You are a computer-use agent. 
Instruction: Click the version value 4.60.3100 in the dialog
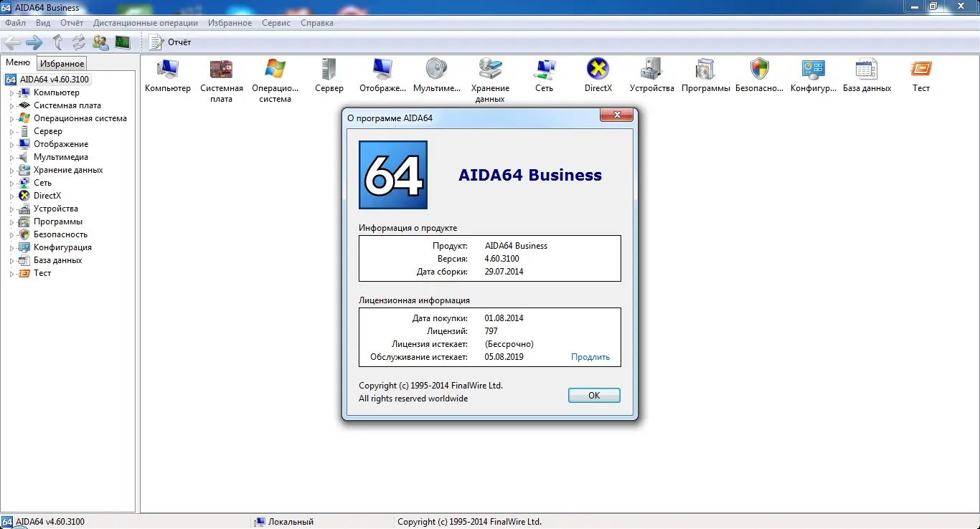coord(502,259)
